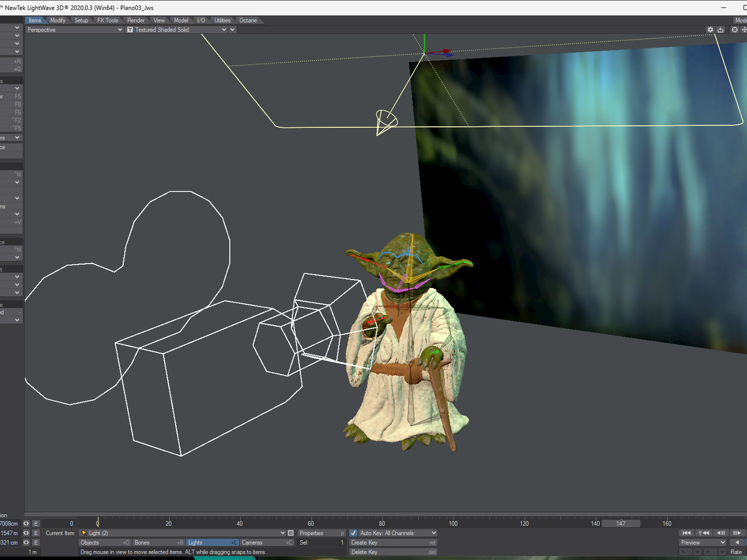The height and width of the screenshot is (560, 747).
Task: Click timeline at frame 40
Action: [x=240, y=523]
